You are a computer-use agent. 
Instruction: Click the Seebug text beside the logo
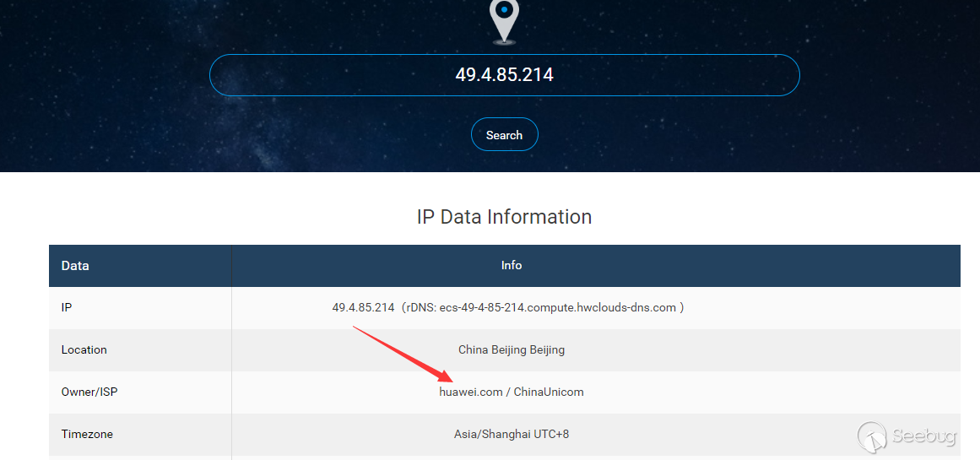tap(924, 436)
